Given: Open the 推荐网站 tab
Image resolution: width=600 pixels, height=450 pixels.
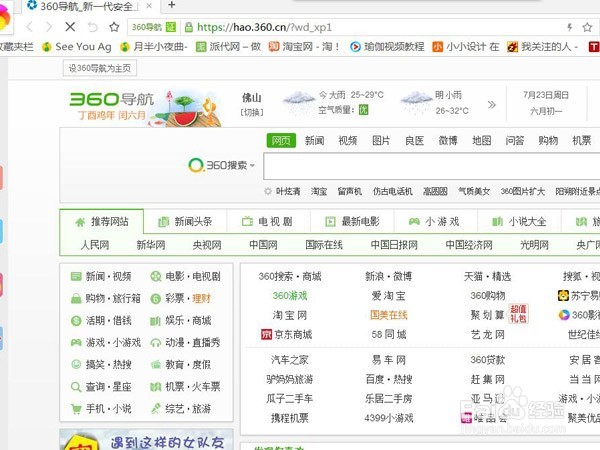Looking at the screenshot, I should tap(102, 222).
